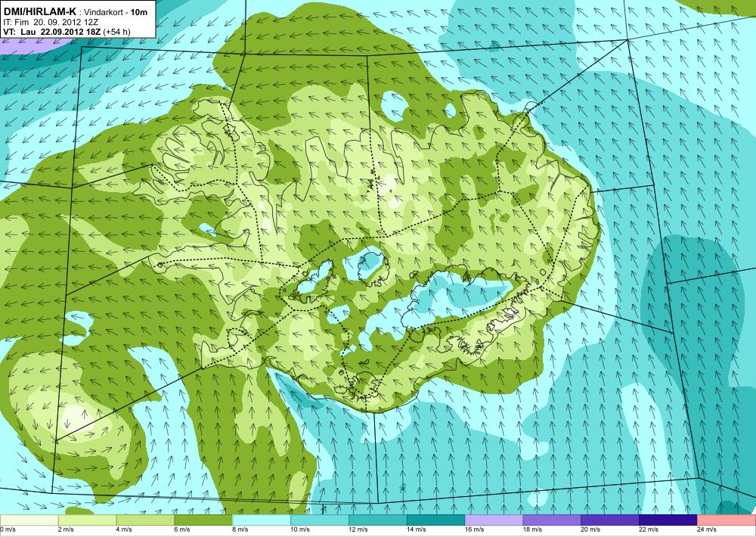Click the '14 m/s' legend label

tap(416, 529)
